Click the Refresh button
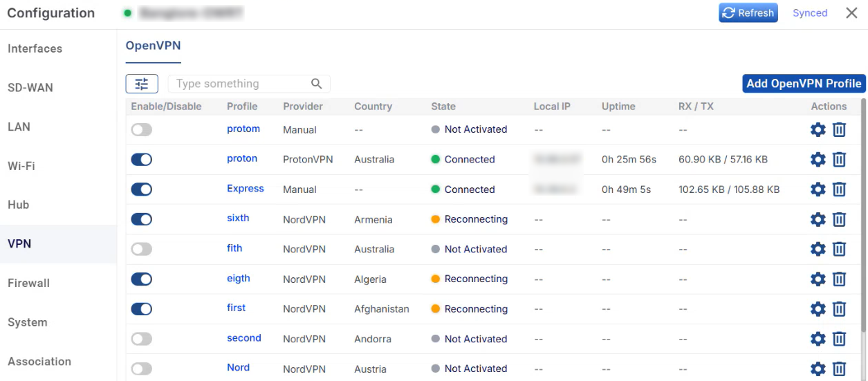 pos(748,13)
